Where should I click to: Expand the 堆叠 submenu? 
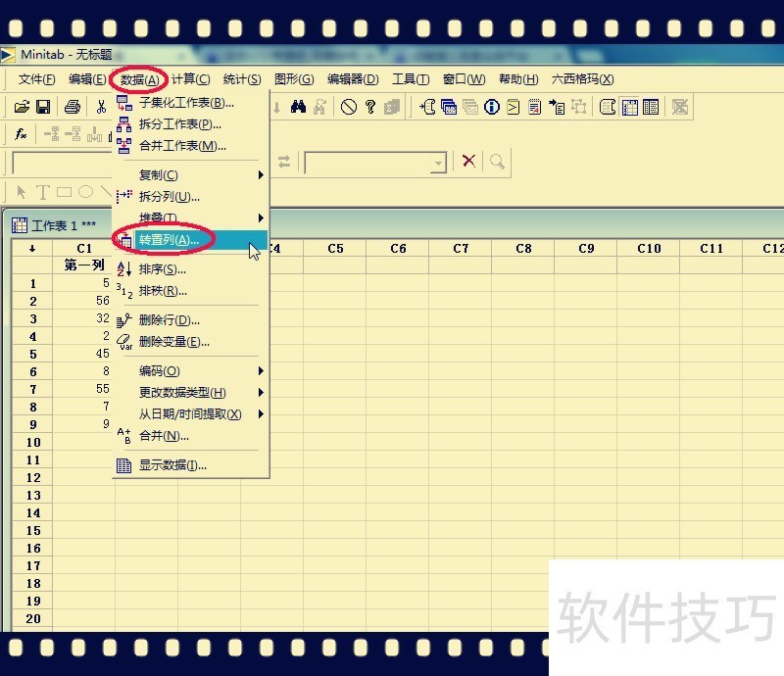[x=261, y=218]
